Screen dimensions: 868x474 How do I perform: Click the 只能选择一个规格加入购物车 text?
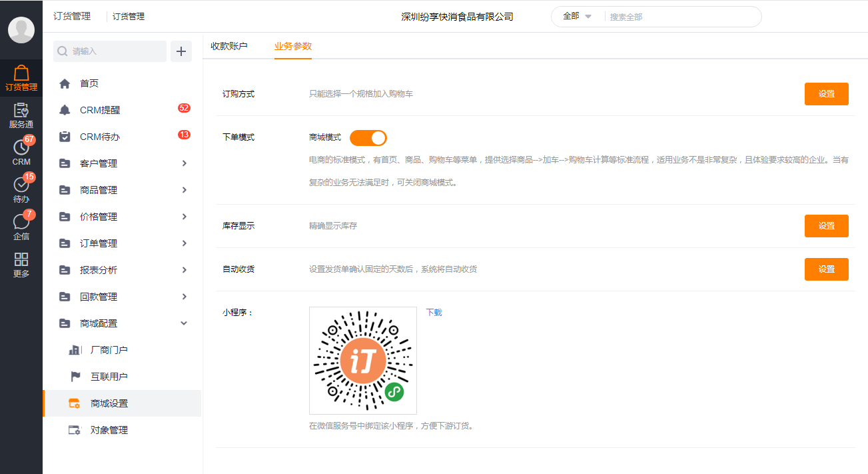(x=361, y=94)
